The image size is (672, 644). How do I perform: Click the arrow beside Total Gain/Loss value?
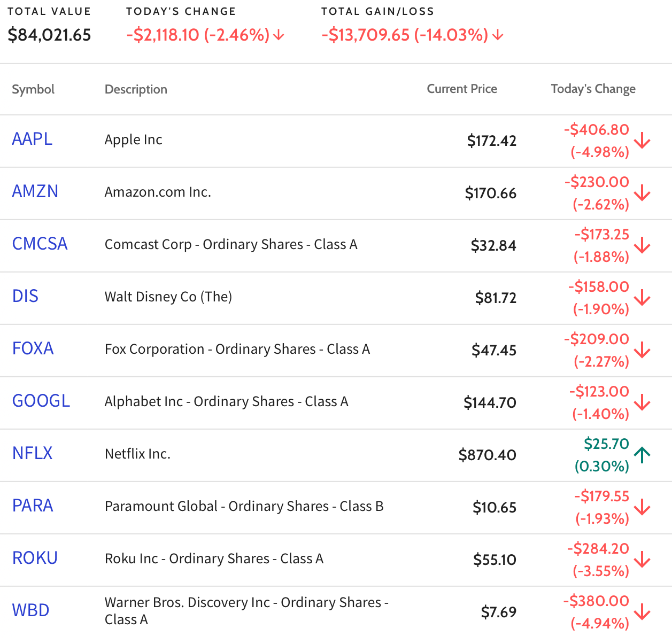click(x=498, y=35)
